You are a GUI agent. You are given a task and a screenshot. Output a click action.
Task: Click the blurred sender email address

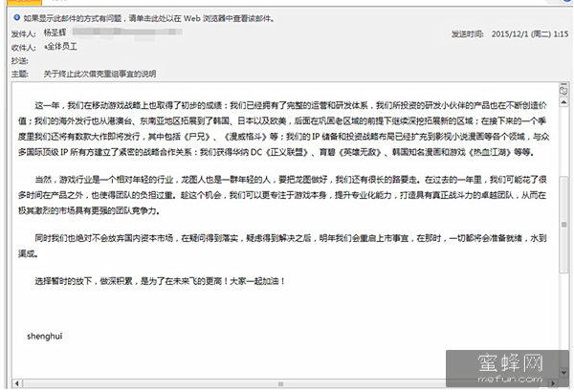pyautogui.click(x=127, y=32)
